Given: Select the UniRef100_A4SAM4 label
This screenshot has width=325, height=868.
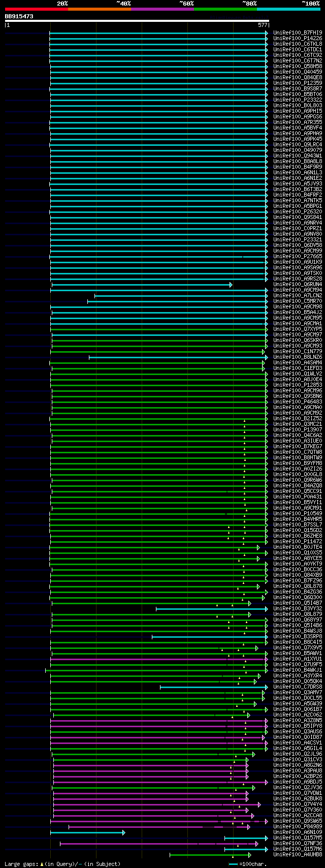Looking at the screenshot, I should point(298,362).
